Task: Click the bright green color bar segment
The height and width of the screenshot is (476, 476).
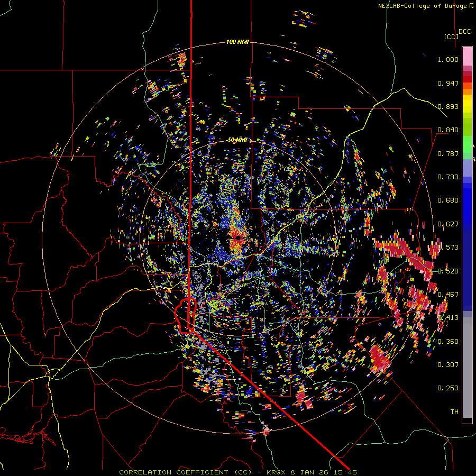Action: click(x=467, y=144)
